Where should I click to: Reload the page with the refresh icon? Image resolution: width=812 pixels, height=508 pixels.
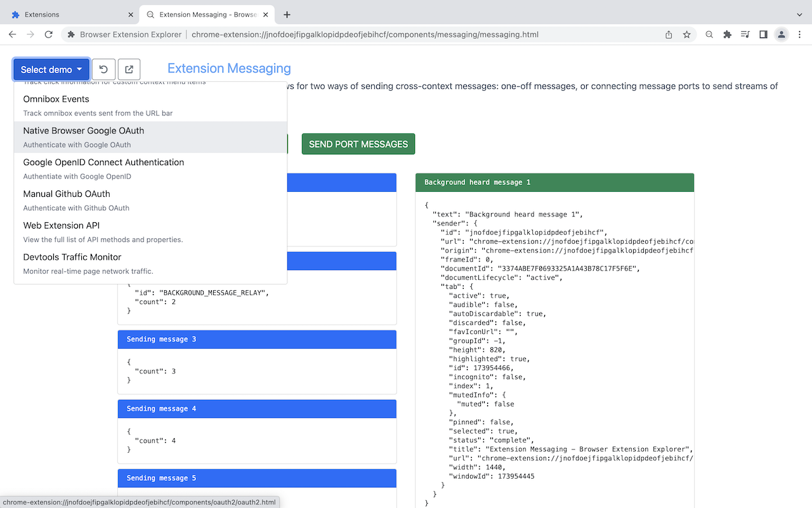(x=48, y=34)
